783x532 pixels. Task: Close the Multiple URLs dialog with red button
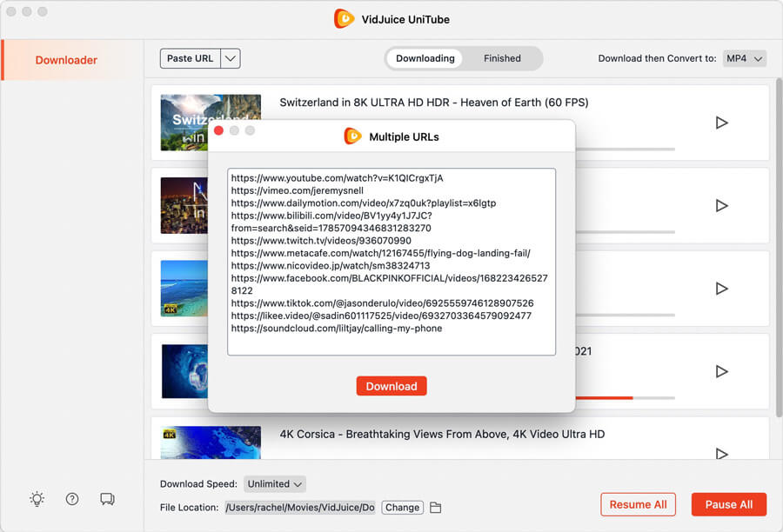[218, 130]
